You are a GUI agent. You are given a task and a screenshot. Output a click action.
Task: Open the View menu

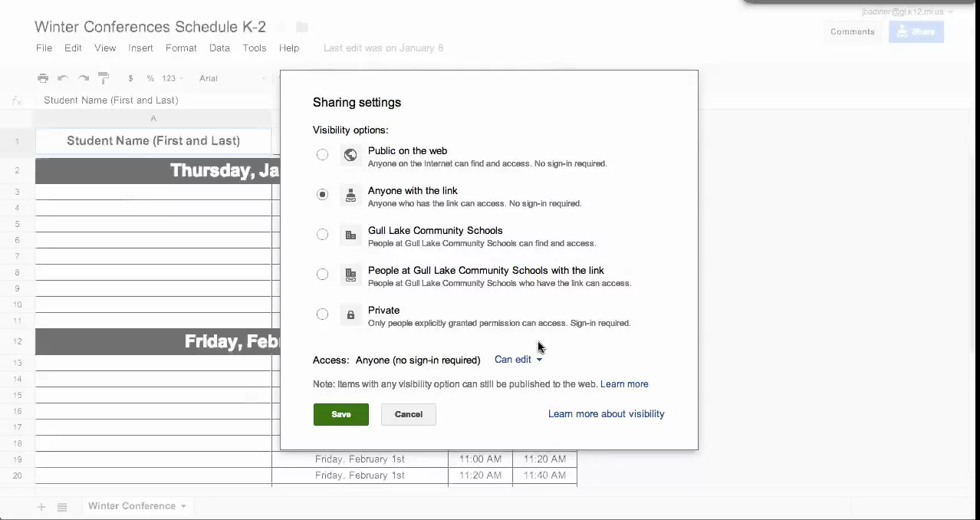coord(105,48)
